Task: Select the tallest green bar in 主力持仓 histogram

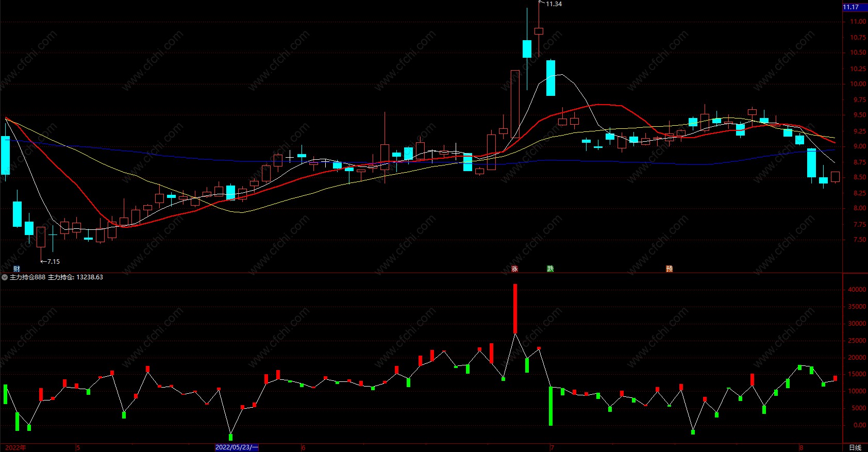Action: click(x=550, y=406)
